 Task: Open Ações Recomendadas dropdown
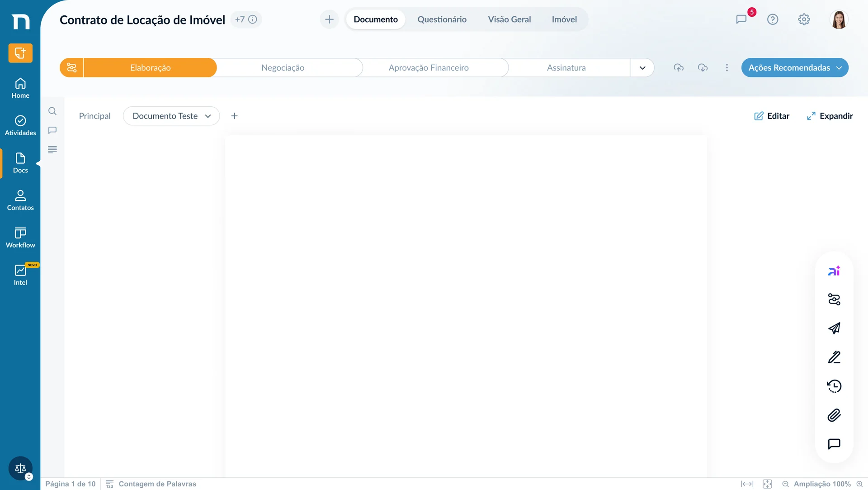pyautogui.click(x=795, y=67)
